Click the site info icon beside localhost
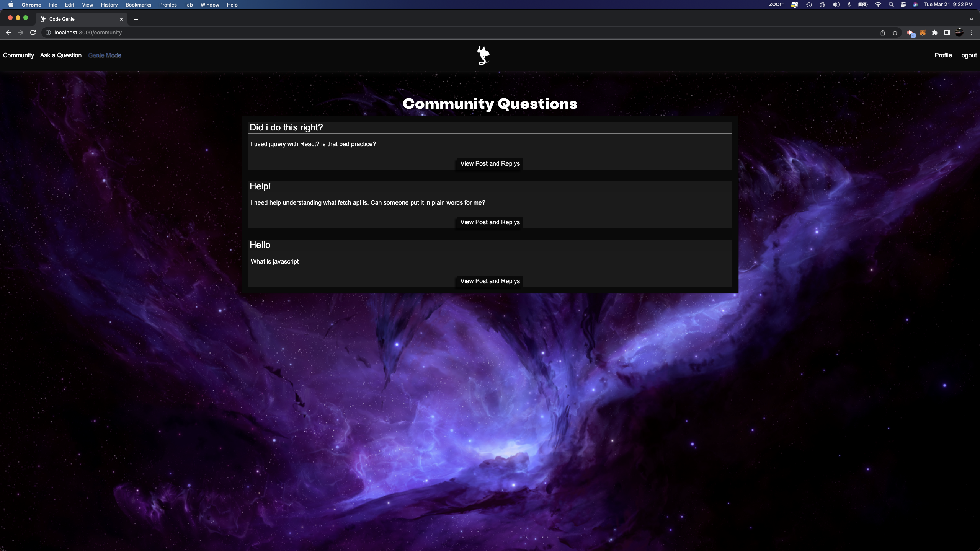Viewport: 980px width, 551px height. pos(48,33)
